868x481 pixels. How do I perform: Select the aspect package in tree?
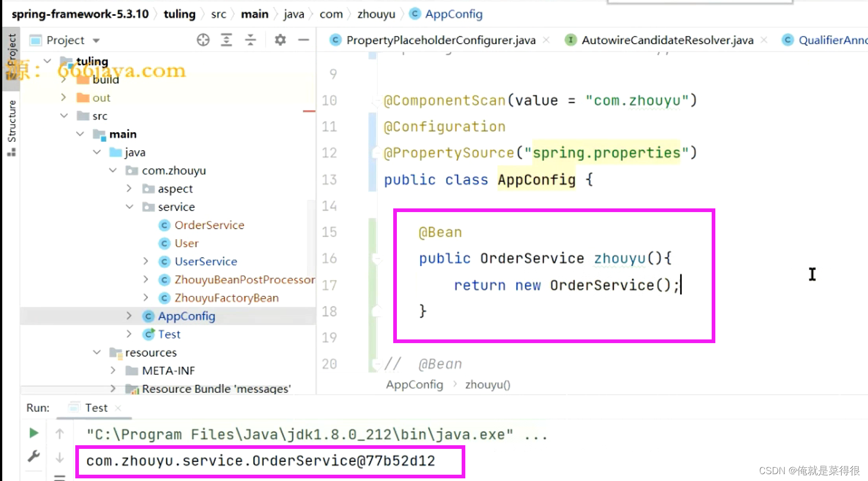(x=175, y=189)
